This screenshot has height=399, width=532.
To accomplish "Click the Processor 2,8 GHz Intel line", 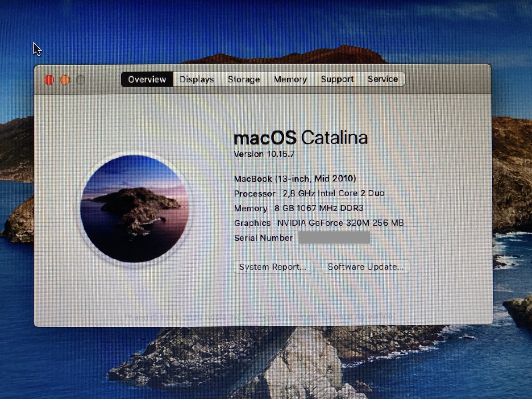I will [309, 193].
